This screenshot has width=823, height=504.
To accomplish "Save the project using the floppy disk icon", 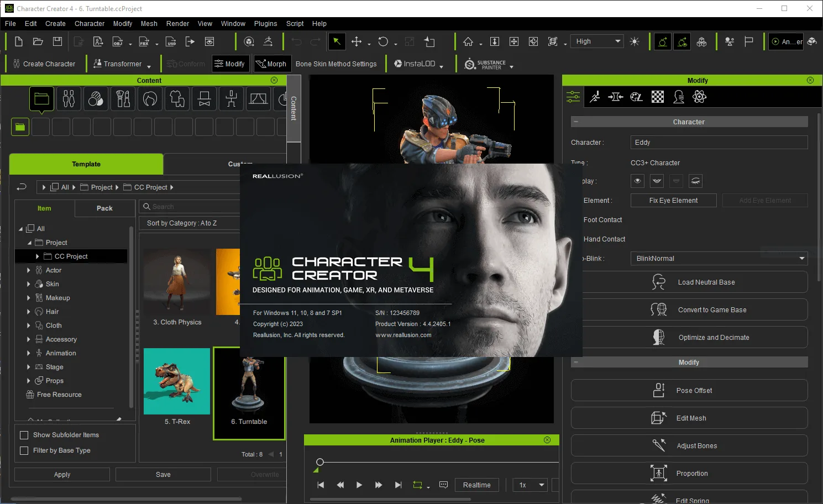I will pyautogui.click(x=57, y=41).
